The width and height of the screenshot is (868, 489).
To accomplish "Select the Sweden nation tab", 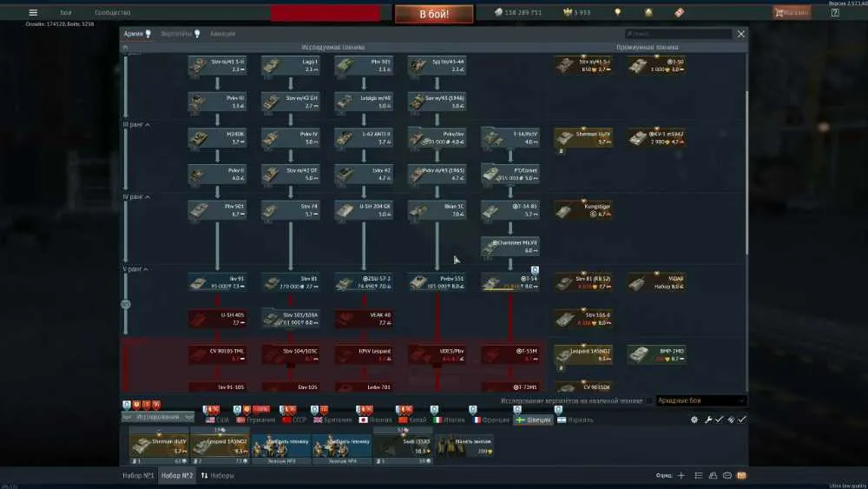I will (533, 420).
